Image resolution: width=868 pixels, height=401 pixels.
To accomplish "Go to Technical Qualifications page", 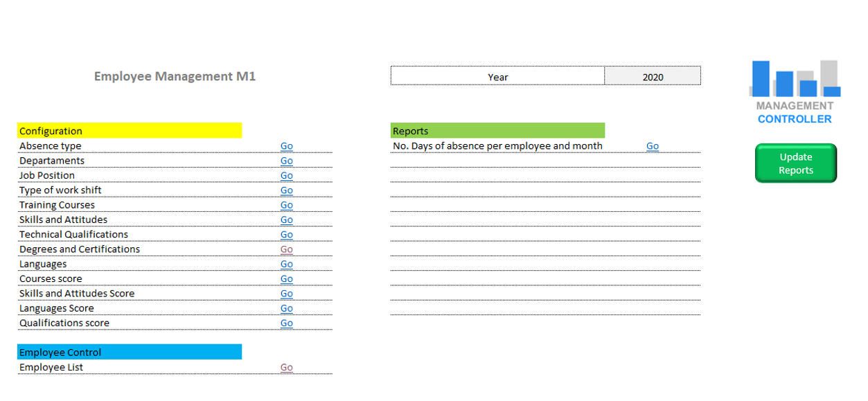I will (x=286, y=235).
